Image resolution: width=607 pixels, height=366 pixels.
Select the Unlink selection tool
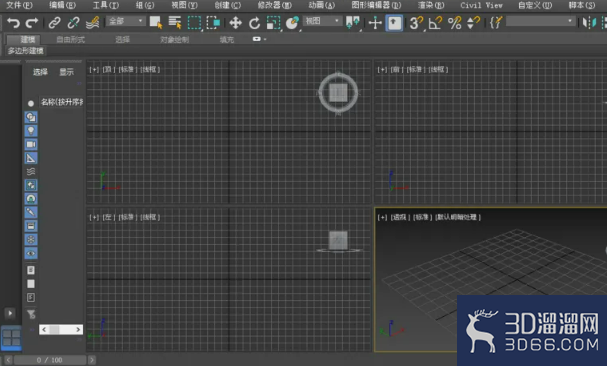tap(73, 23)
